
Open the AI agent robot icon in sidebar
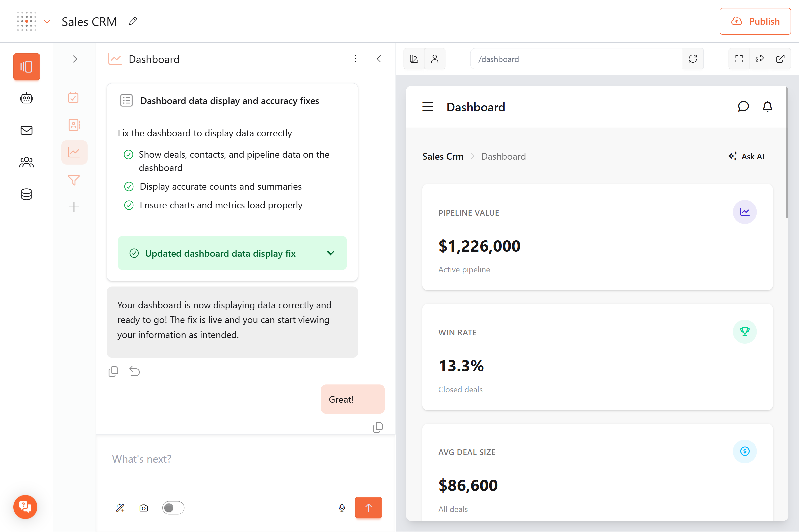27,98
